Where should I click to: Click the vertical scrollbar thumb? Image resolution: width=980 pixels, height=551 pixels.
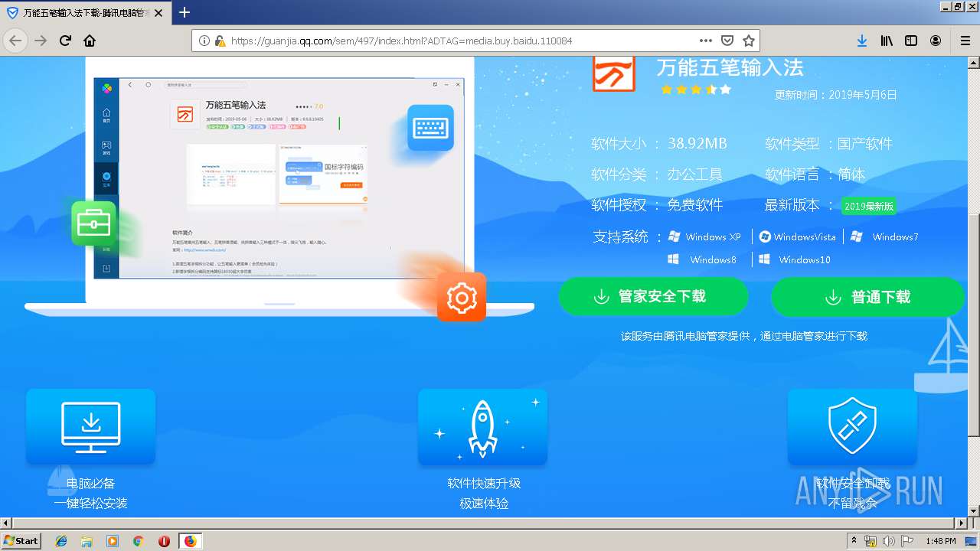pos(974,325)
